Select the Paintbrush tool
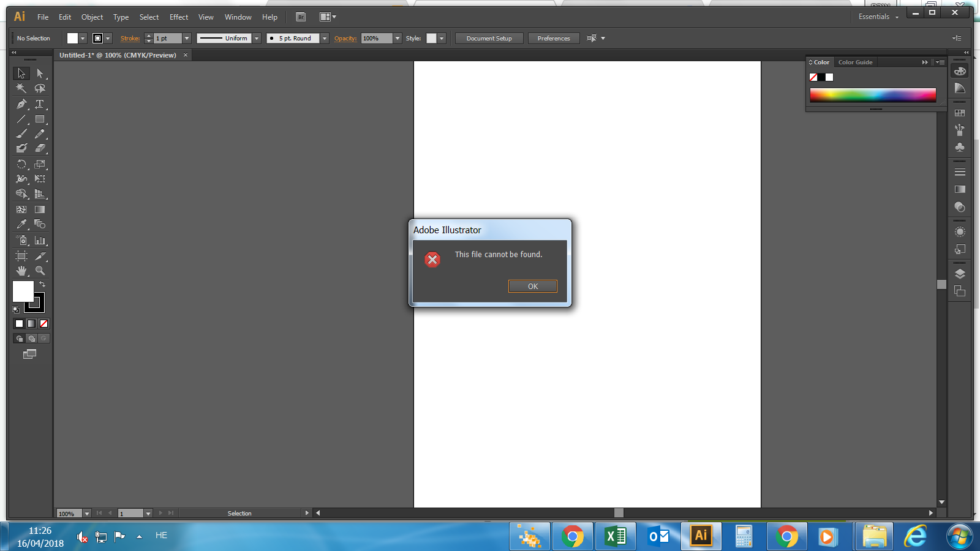The image size is (980, 551). coord(21,133)
